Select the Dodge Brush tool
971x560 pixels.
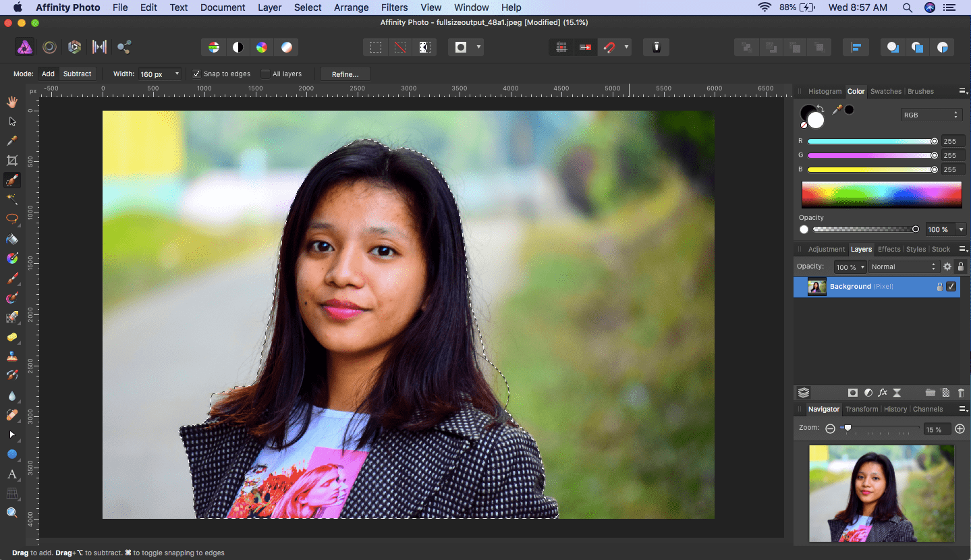(x=11, y=337)
